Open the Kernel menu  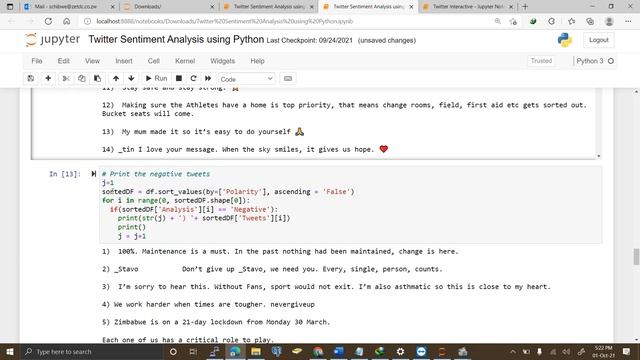coord(185,61)
